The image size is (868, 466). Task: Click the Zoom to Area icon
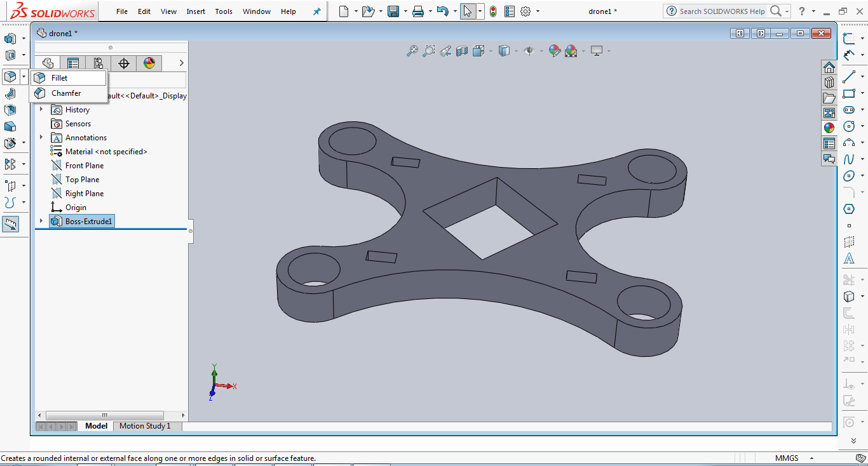(x=429, y=51)
